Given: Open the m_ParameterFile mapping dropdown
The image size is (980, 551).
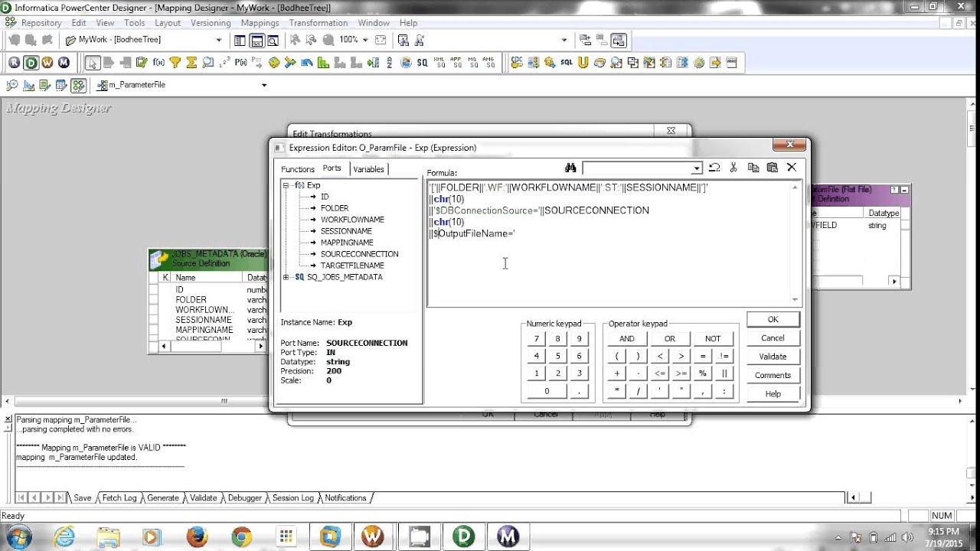Looking at the screenshot, I should coord(264,85).
